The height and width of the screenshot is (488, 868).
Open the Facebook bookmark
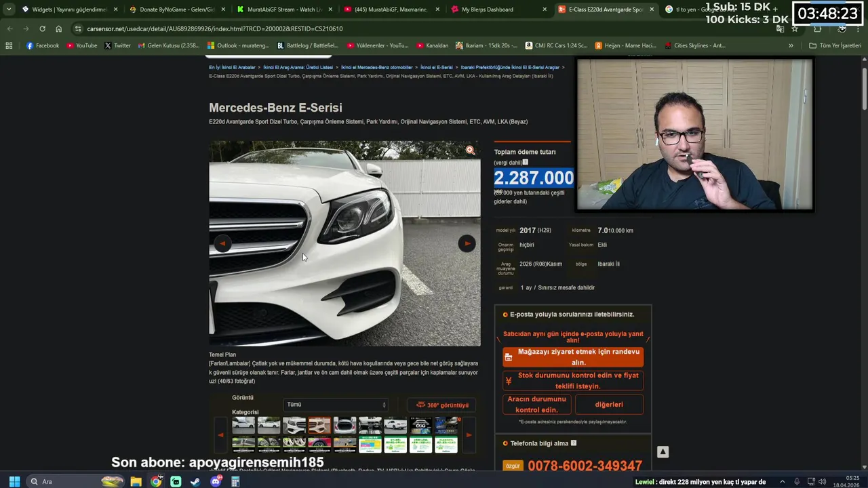tap(42, 45)
